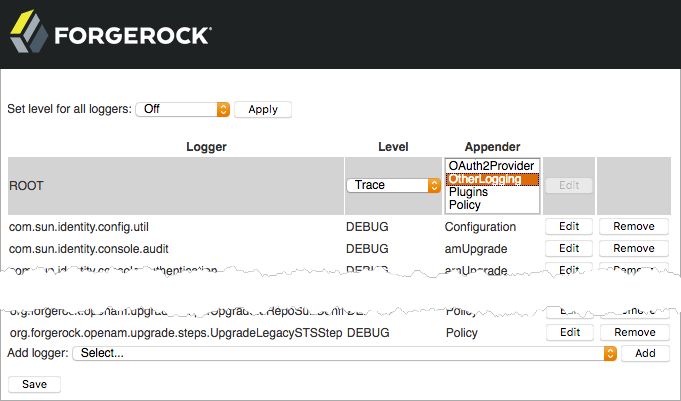The width and height of the screenshot is (681, 401).
Task: Click the Add button
Action: [x=645, y=353]
